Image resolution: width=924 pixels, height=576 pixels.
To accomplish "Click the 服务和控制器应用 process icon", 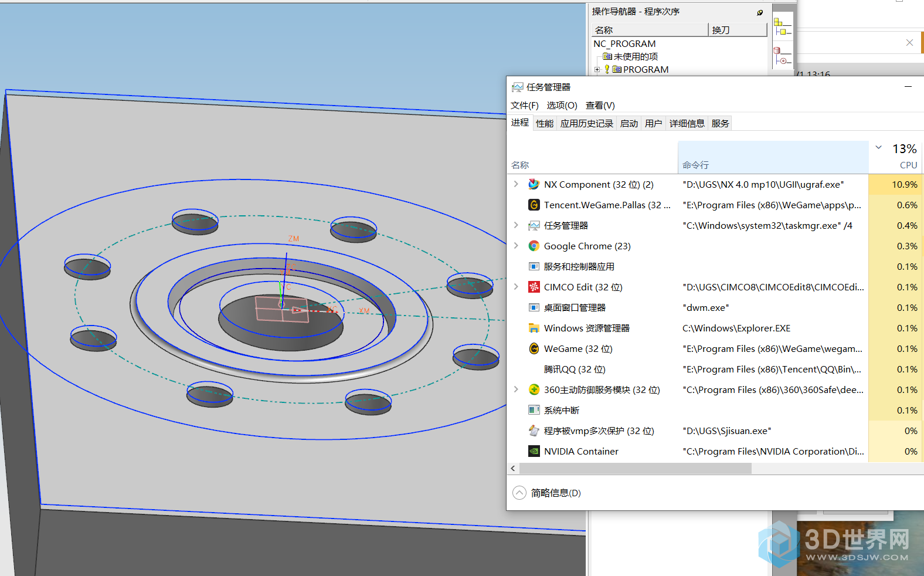I will [x=534, y=266].
